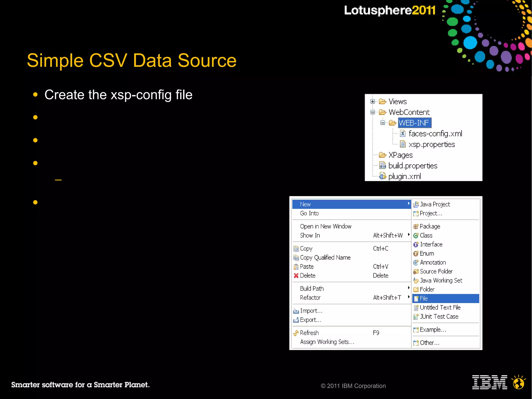Screen dimensions: 532x399
Task: Select the WebContent folder label
Action: click(x=409, y=112)
